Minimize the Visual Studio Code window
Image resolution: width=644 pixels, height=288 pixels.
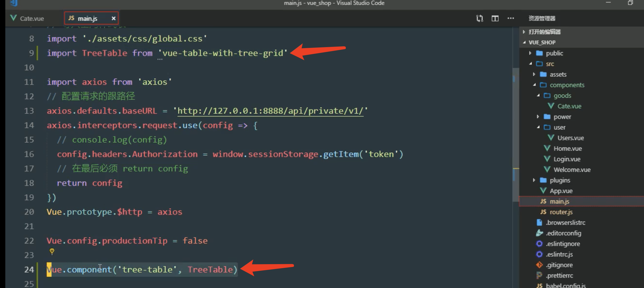(608, 3)
